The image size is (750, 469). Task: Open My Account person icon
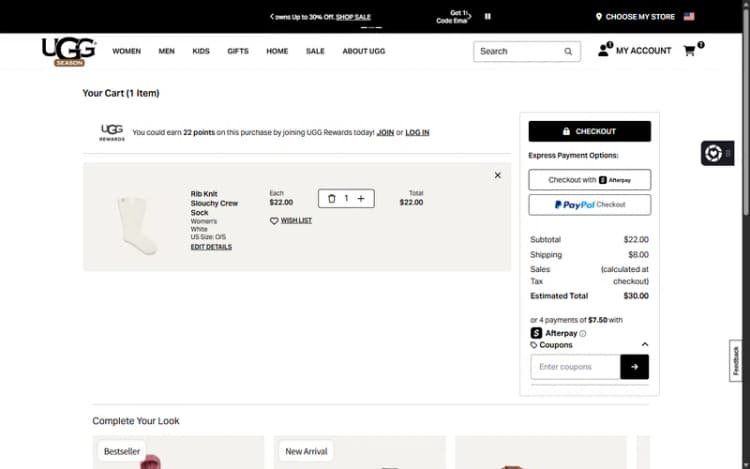point(604,50)
